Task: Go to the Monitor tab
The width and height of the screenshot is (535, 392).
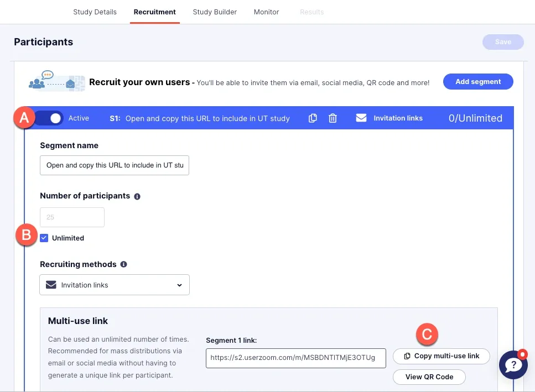Action: point(266,12)
